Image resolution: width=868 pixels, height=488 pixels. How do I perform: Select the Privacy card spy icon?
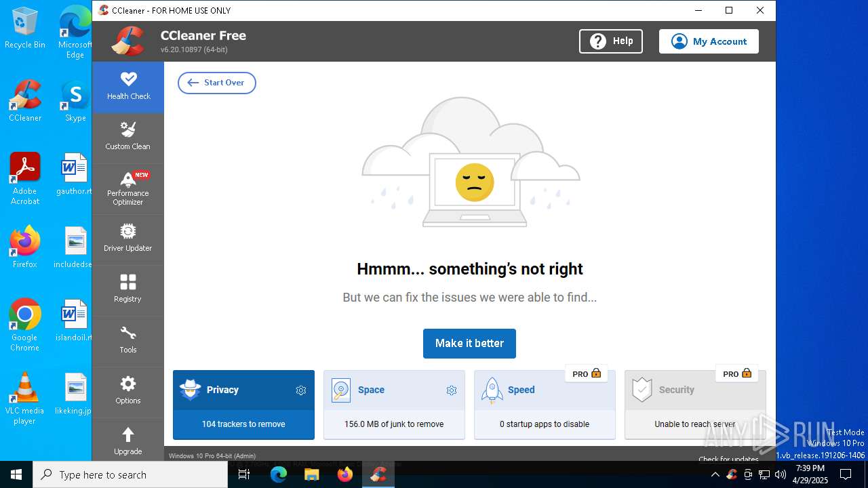[x=191, y=390]
